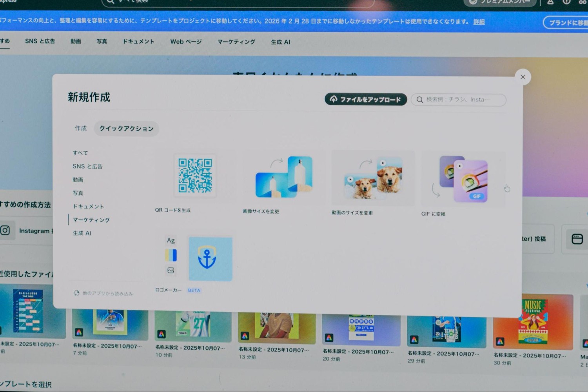Select SNS と広告 in the dialog sidebar
This screenshot has height=392, width=588.
pyautogui.click(x=87, y=166)
